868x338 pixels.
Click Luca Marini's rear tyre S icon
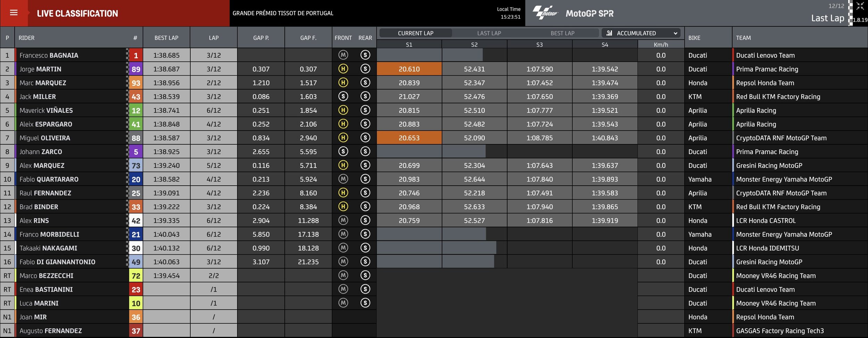coord(365,303)
